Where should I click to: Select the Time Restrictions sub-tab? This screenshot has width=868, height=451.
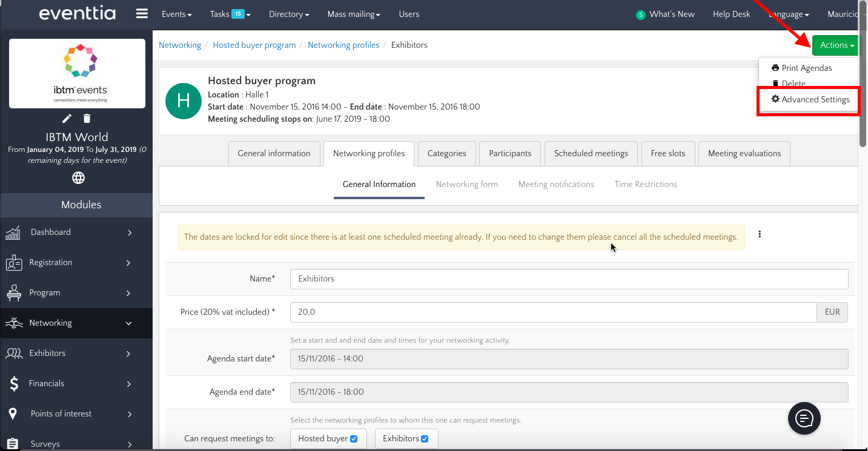[645, 184]
